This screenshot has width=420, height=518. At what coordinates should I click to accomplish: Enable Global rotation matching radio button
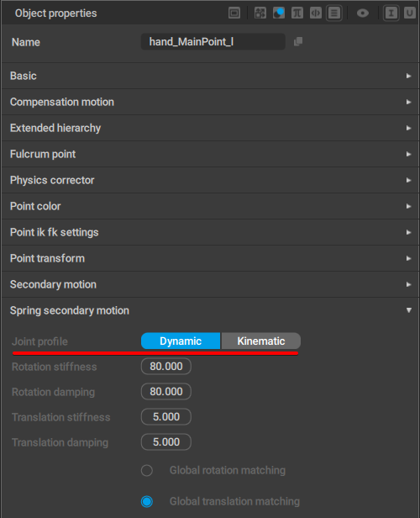tap(147, 470)
